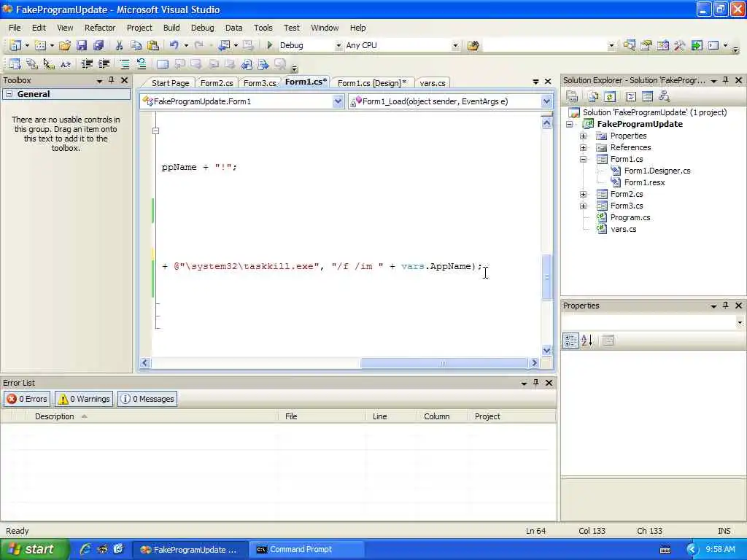Click Alphabetical sort icon in Properties panel
Image resolution: width=747 pixels, height=560 pixels.
(x=587, y=340)
